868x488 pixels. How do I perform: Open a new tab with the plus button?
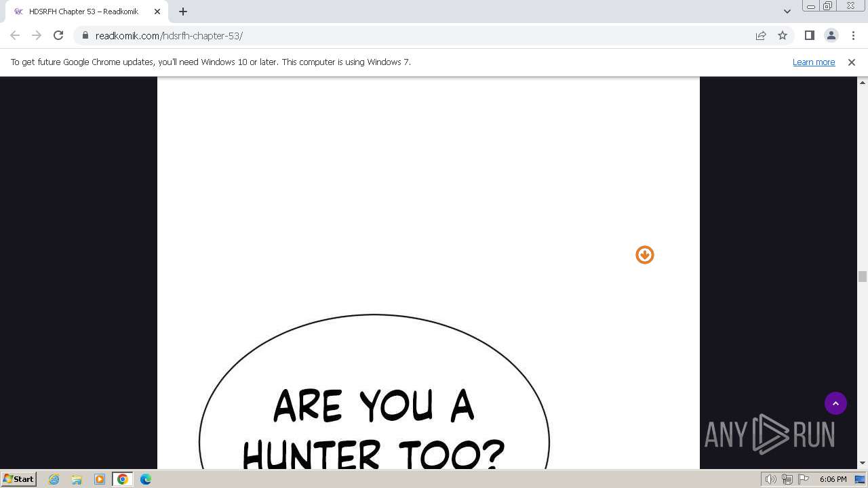click(183, 12)
